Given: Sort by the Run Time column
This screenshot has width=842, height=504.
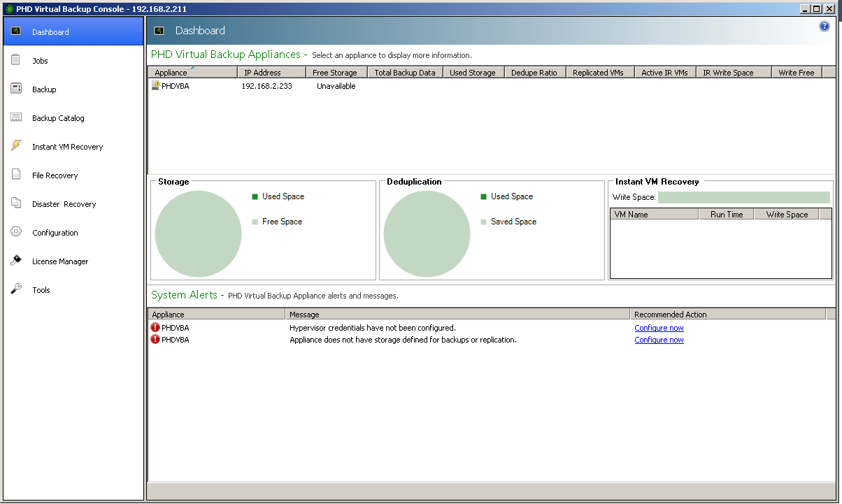Looking at the screenshot, I should (727, 214).
